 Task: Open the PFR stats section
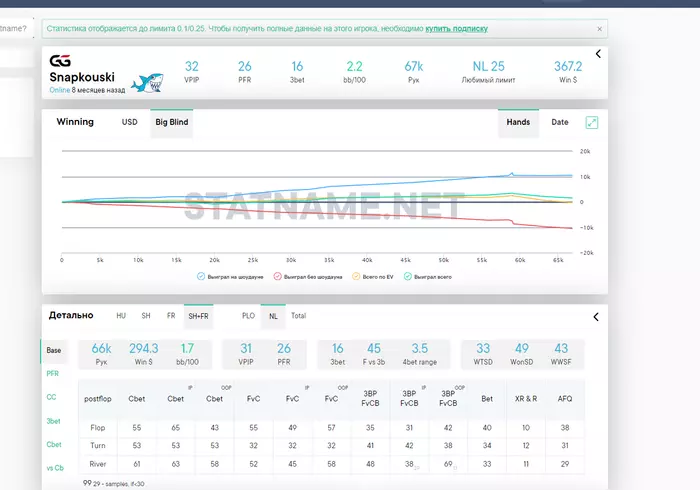[x=53, y=374]
